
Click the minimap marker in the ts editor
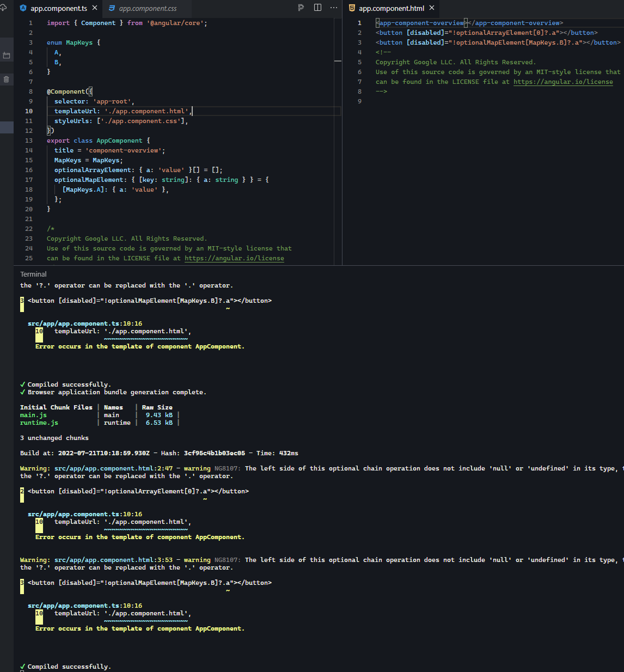pos(338,61)
